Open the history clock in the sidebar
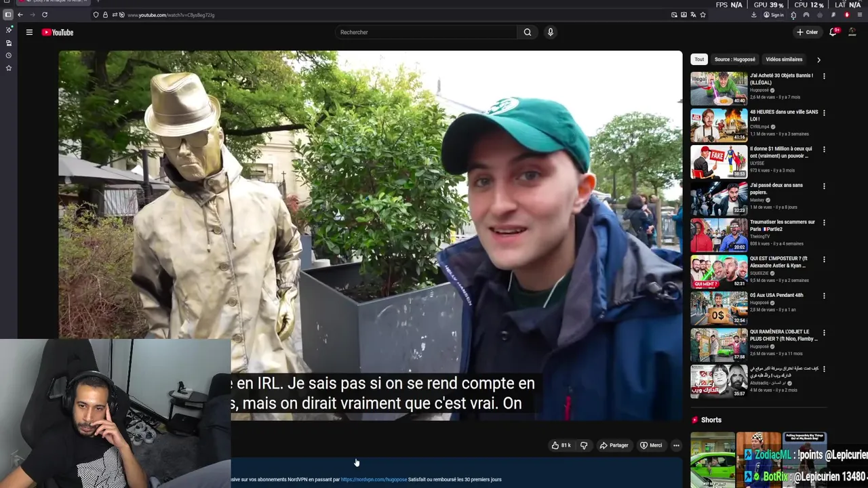The height and width of the screenshot is (488, 868). point(9,56)
